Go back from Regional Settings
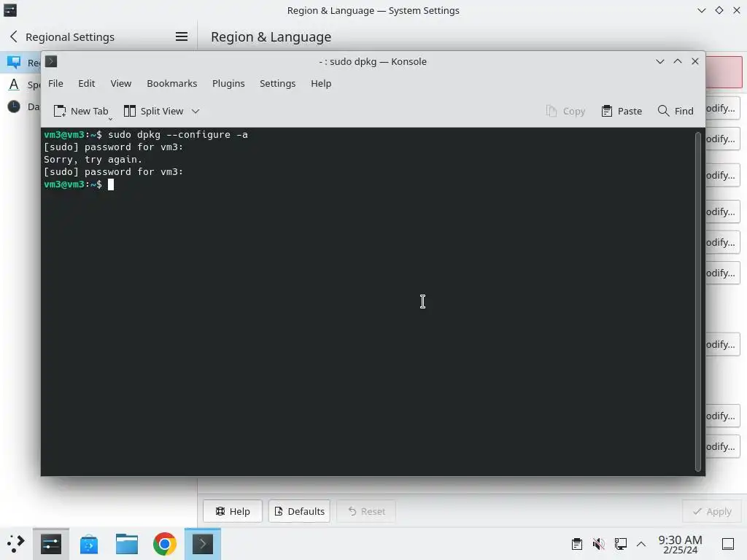The width and height of the screenshot is (747, 560). point(14,36)
